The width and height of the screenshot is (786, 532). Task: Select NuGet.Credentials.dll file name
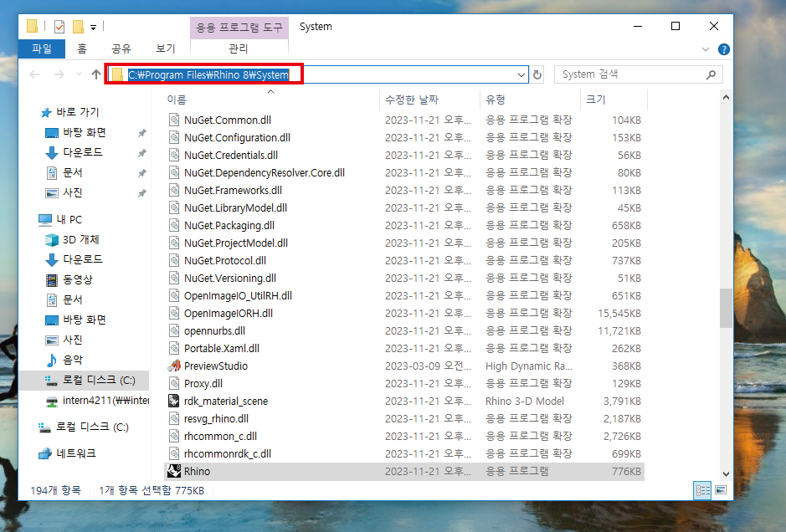click(230, 156)
